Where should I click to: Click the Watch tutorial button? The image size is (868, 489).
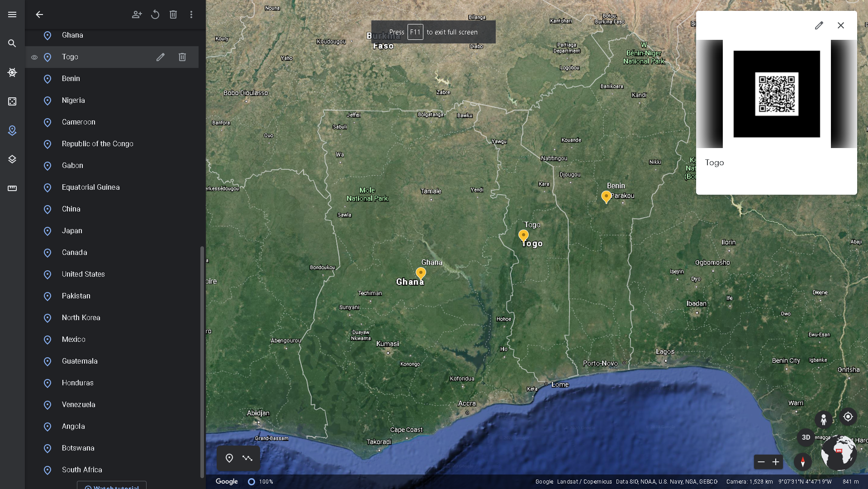coord(112,485)
